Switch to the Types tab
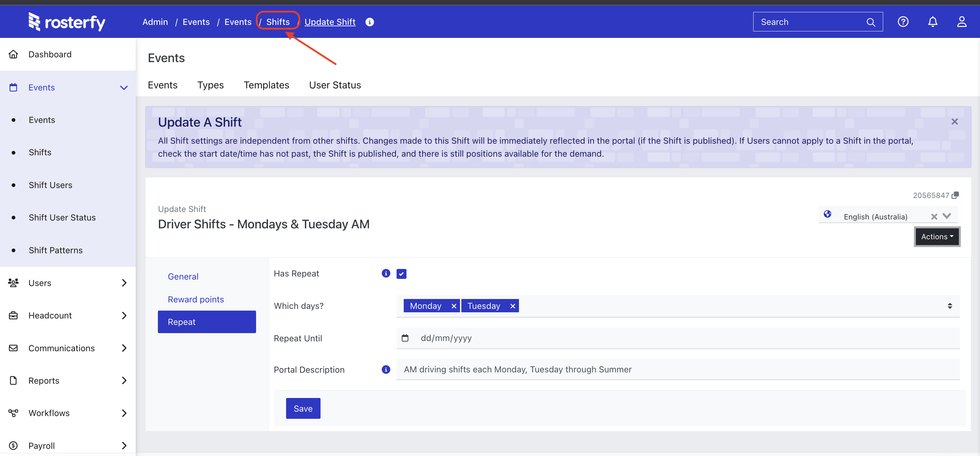The height and width of the screenshot is (456, 980). (210, 85)
